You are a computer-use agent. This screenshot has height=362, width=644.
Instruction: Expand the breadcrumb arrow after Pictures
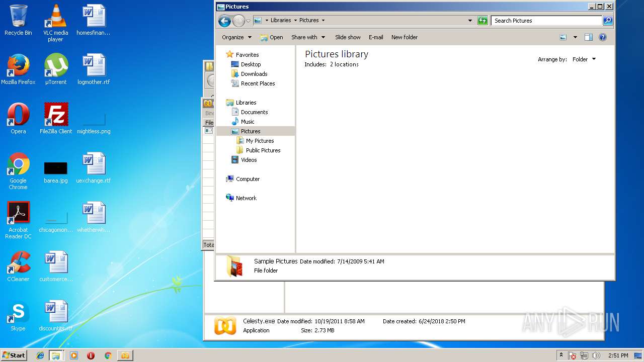point(323,21)
